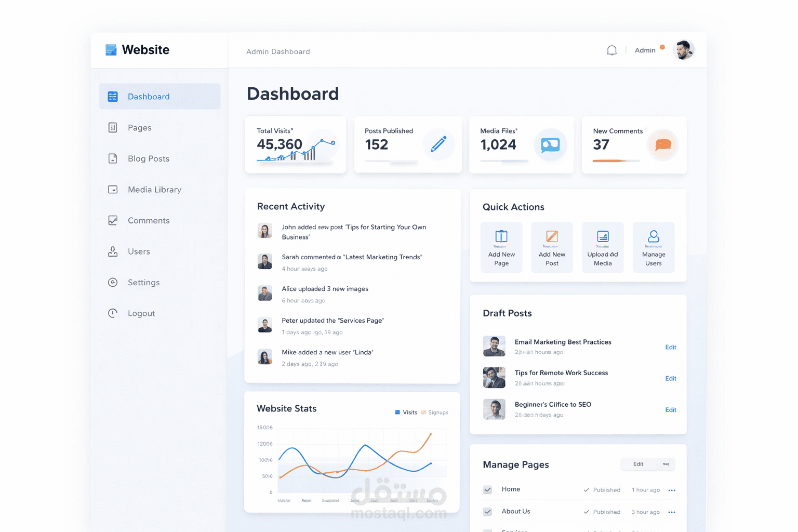798x532 pixels.
Task: Toggle the Visits legend swatch
Action: pyautogui.click(x=397, y=413)
